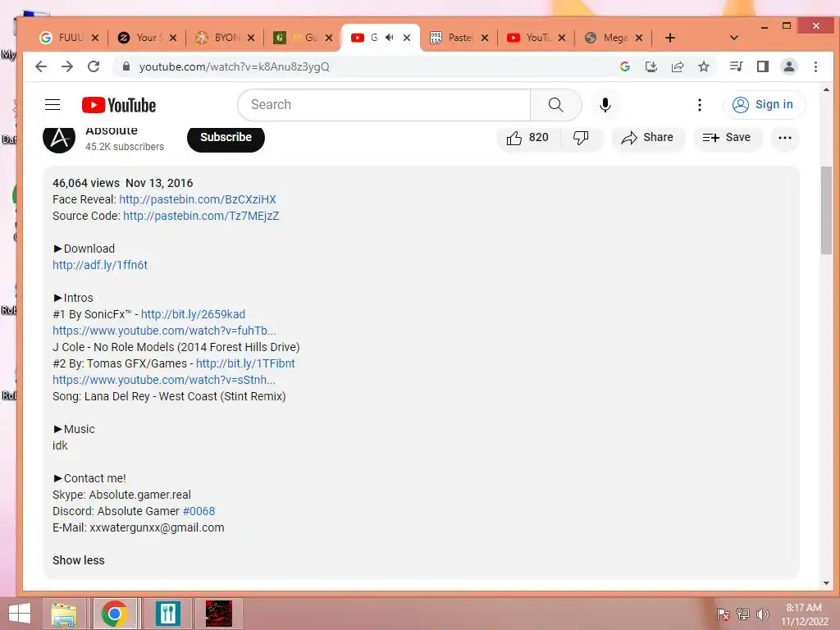
Task: Click the scrollbar down arrow
Action: [826, 583]
